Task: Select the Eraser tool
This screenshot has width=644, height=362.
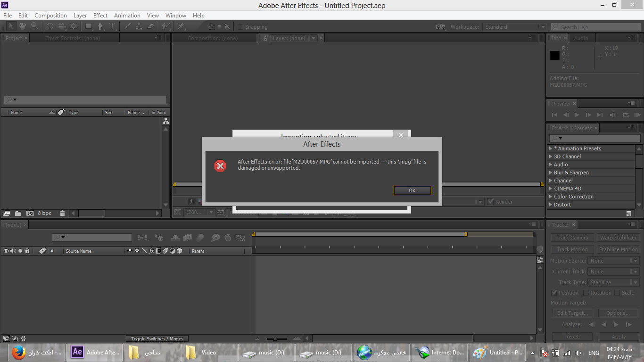Action: click(151, 26)
